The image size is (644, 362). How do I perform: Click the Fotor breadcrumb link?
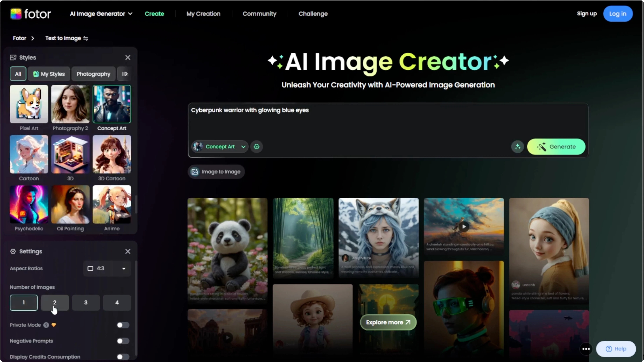19,38
